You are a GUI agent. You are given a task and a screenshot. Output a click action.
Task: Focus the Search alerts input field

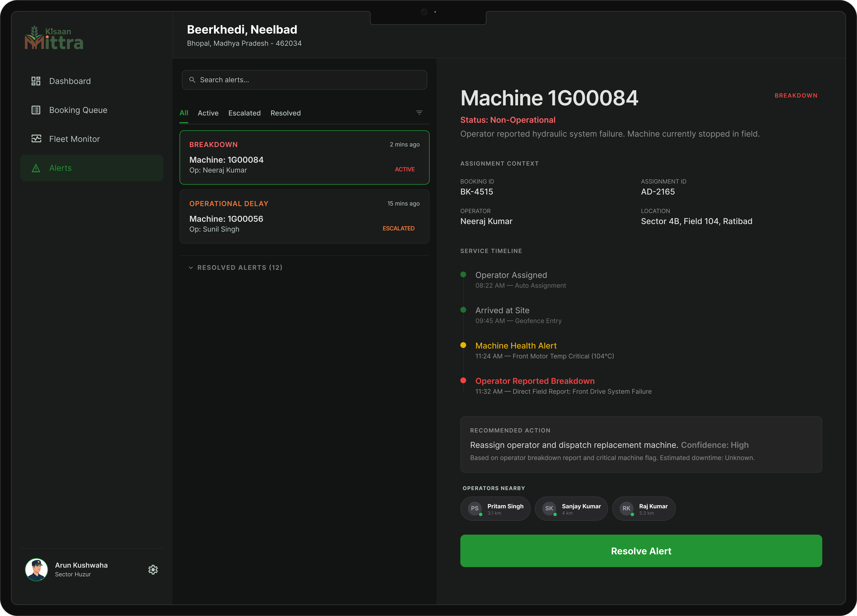point(305,80)
